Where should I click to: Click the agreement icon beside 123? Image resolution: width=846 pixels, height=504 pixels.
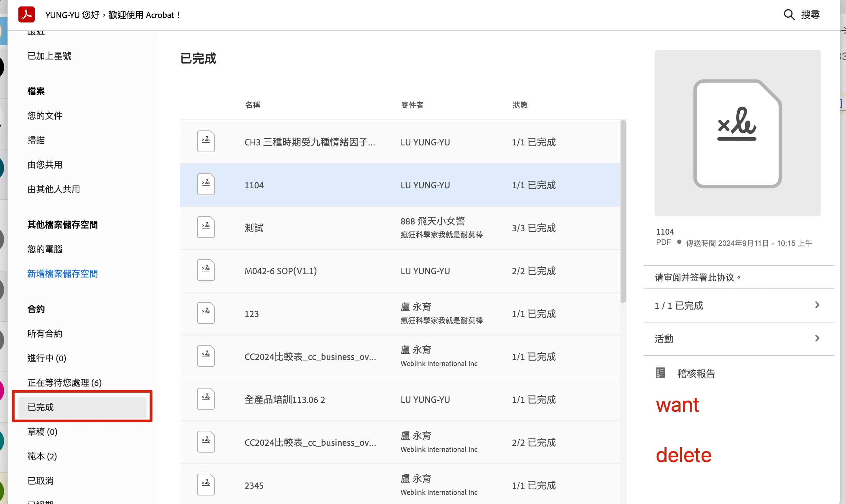click(206, 313)
